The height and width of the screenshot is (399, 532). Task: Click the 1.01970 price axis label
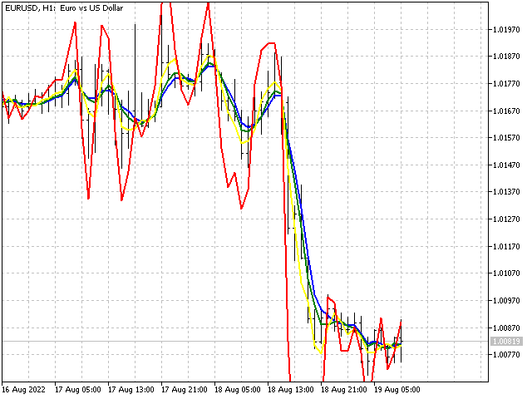(x=506, y=30)
